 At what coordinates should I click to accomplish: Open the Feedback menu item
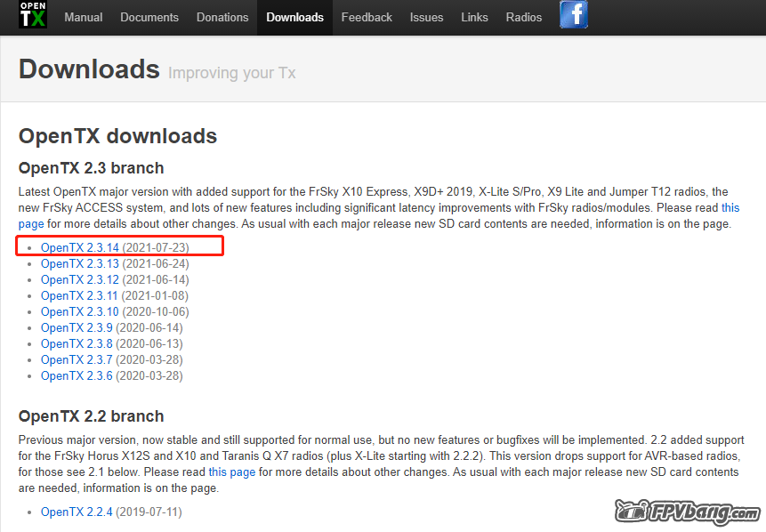tap(367, 18)
